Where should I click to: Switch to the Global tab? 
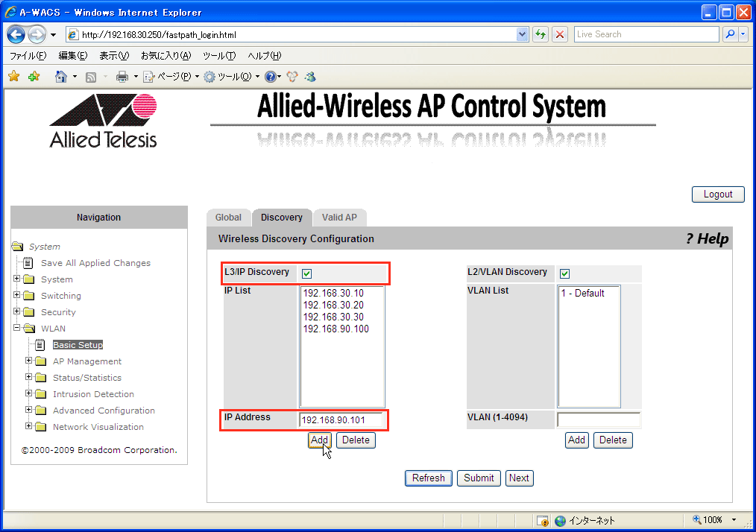(x=229, y=218)
